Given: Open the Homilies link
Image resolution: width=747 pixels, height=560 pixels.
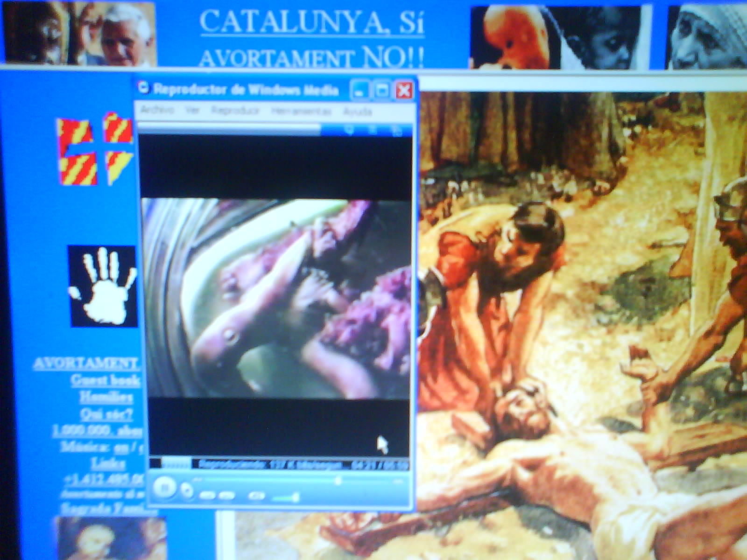Looking at the screenshot, I should [106, 397].
